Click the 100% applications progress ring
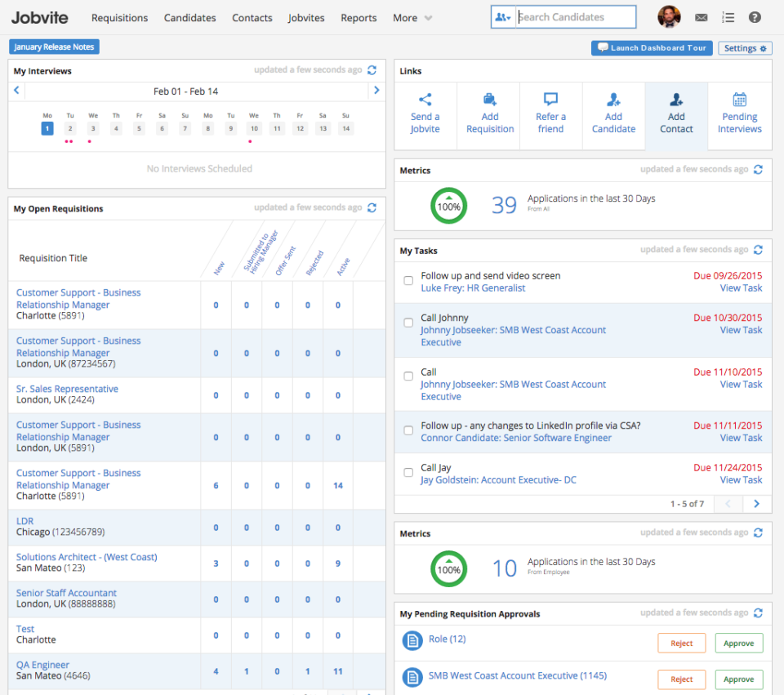 tap(448, 206)
